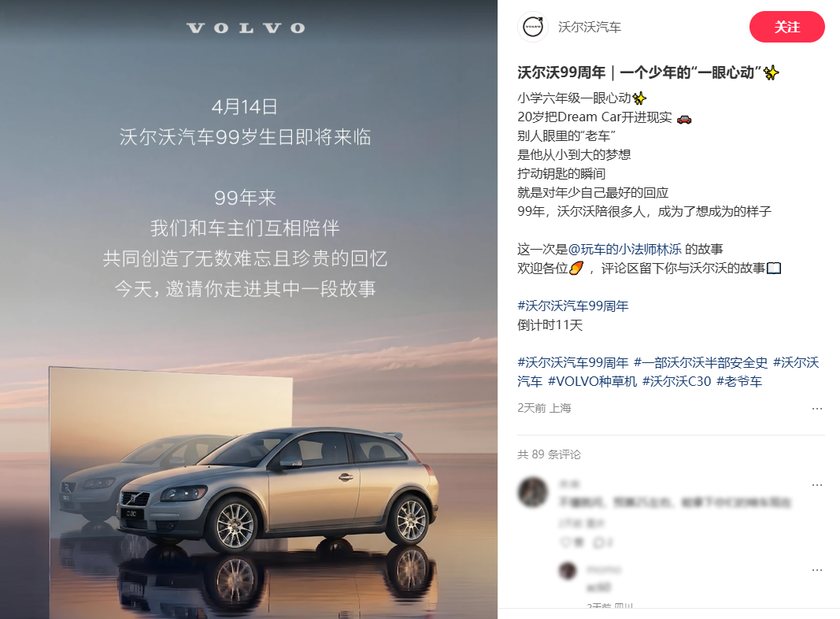840x619 pixels.
Task: Open the first hashtag #沃尔沃汽车99周年 above 倒计时11天
Action: (x=572, y=306)
